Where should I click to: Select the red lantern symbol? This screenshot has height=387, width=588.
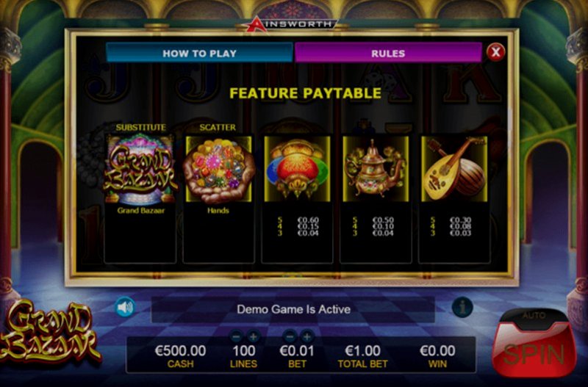click(297, 169)
